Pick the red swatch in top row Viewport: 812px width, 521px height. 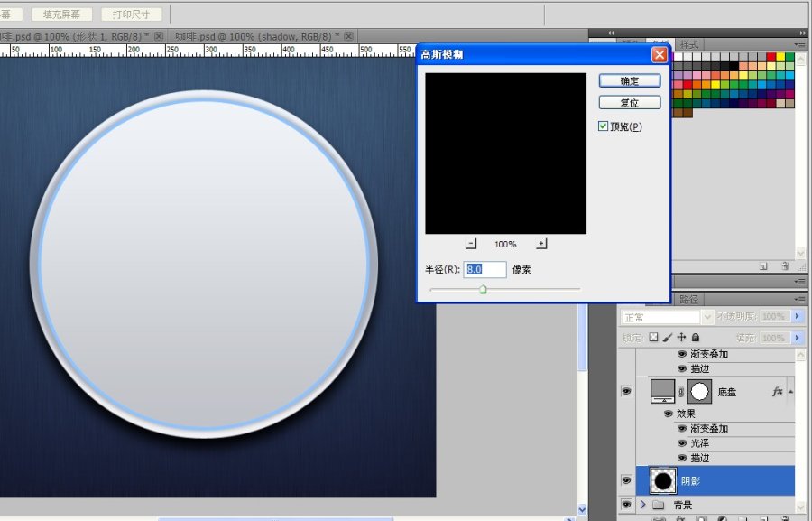click(771, 57)
